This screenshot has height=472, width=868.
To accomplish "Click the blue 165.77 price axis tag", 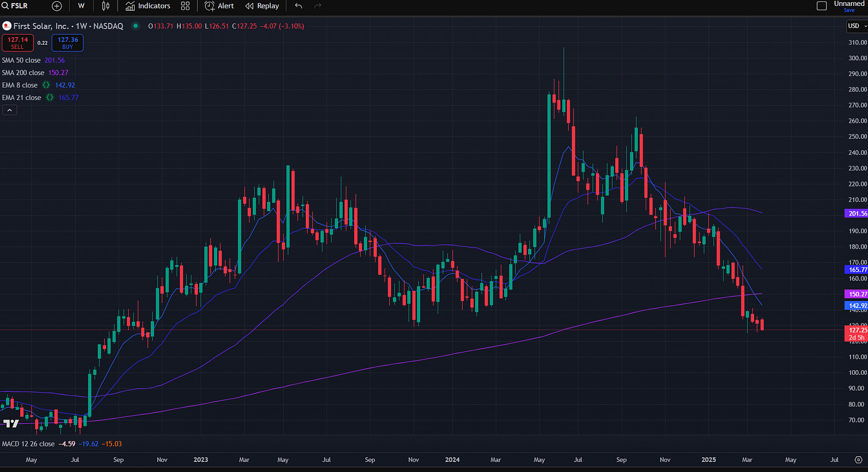I will [855, 269].
